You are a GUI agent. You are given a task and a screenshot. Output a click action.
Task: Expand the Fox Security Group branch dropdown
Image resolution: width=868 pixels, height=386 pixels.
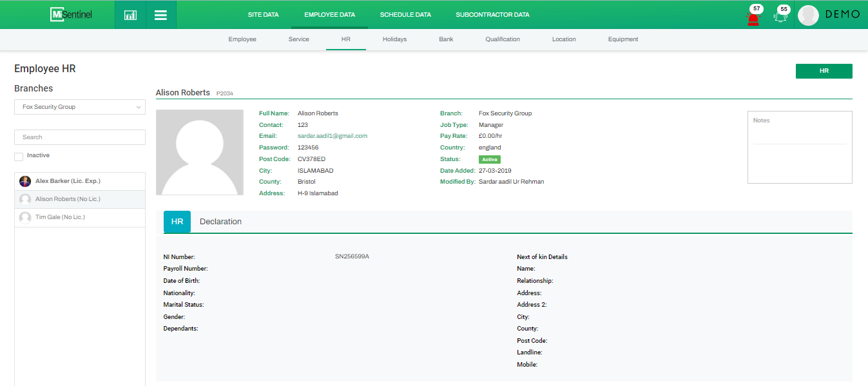pos(80,107)
